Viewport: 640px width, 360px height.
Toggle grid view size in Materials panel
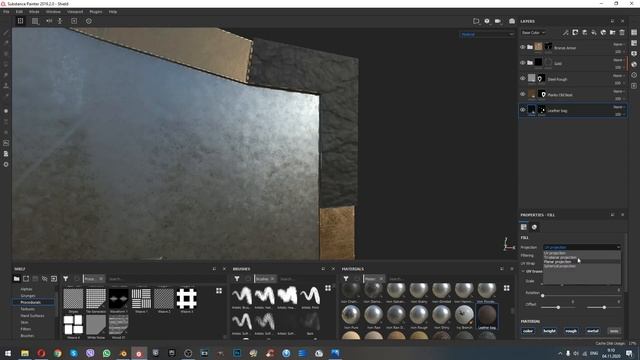pyautogui.click(x=507, y=288)
